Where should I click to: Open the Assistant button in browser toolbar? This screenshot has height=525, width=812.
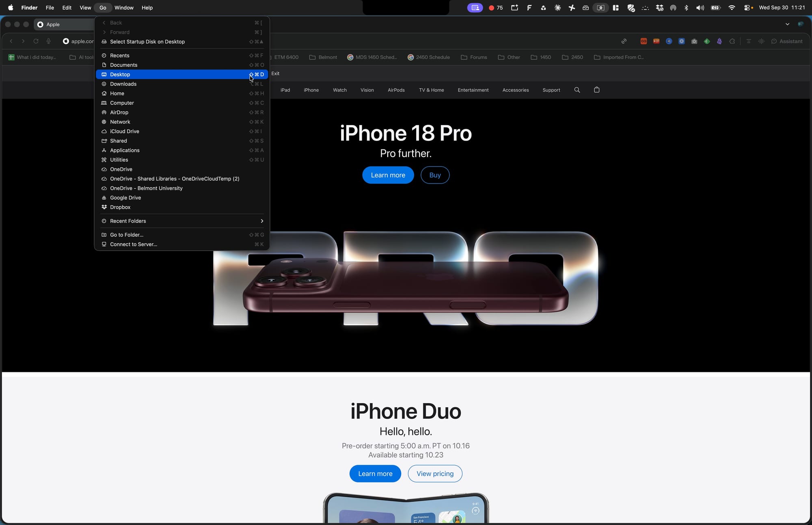787,41
